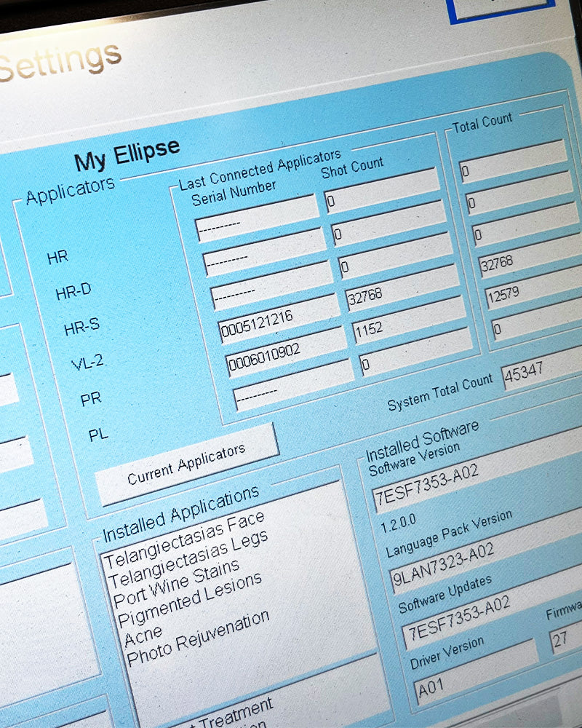Select Telangiectasias Legs in Installed Applications

coord(188,561)
